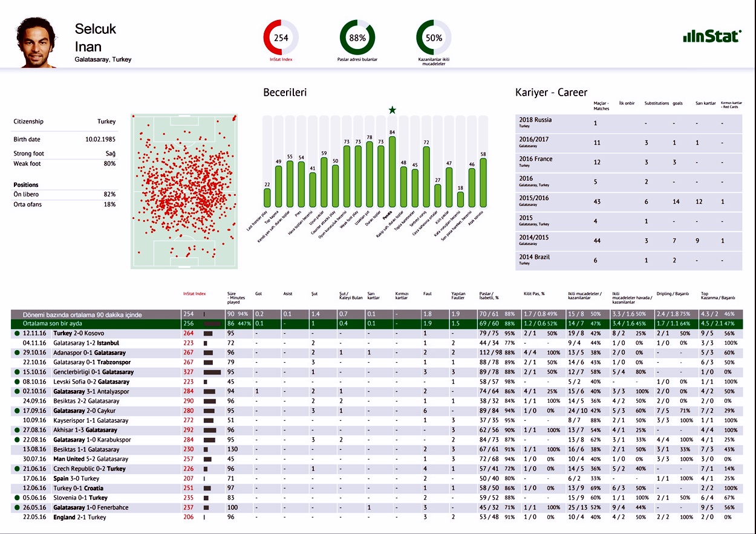This screenshot has height=534, width=756.
Task: Click the green dot beside Galatasaray 3-1 Antalyaspor
Action: (18, 391)
